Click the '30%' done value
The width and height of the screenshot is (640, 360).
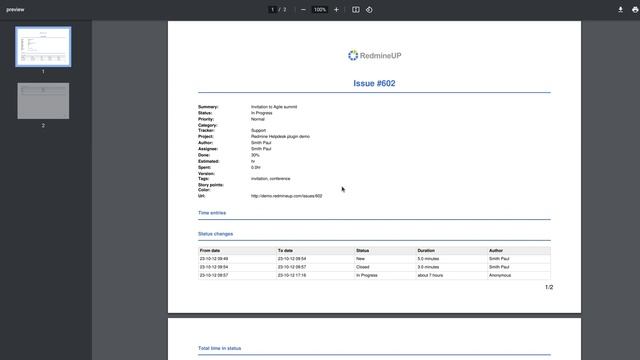(x=255, y=155)
